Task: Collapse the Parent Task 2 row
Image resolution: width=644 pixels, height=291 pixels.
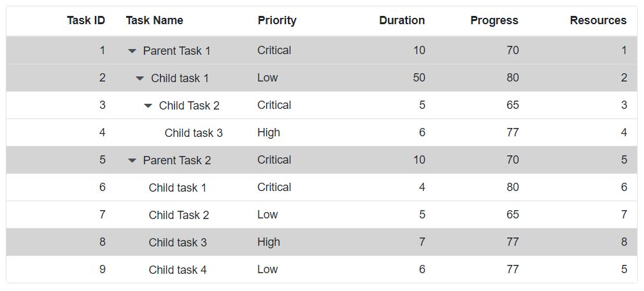Action: [132, 160]
